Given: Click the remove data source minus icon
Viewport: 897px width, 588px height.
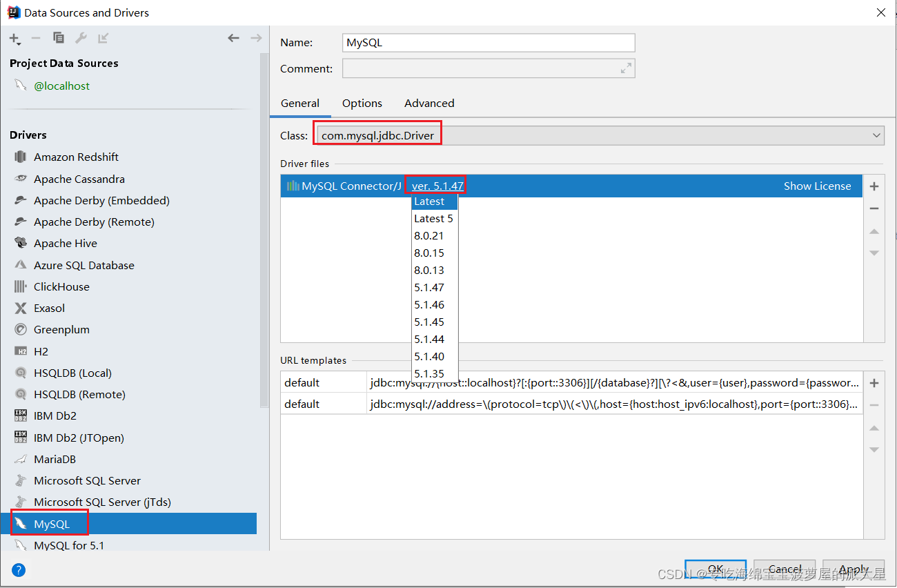Looking at the screenshot, I should click(x=36, y=39).
